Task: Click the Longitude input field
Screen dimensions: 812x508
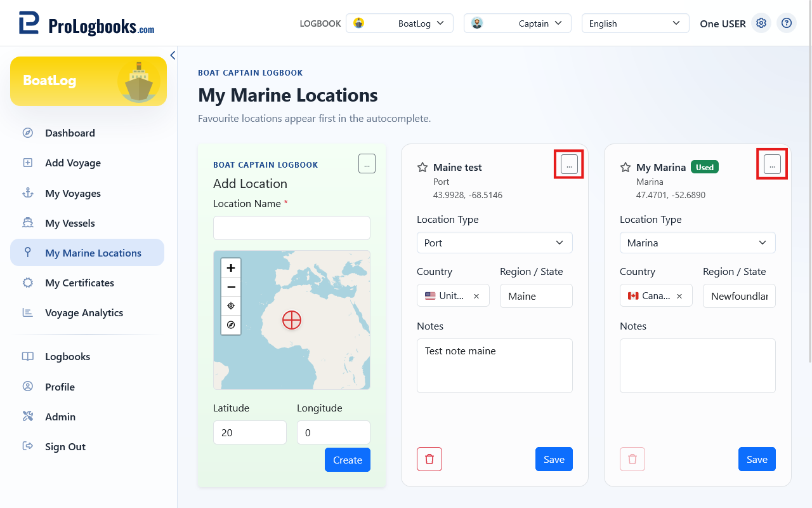Action: pyautogui.click(x=334, y=432)
